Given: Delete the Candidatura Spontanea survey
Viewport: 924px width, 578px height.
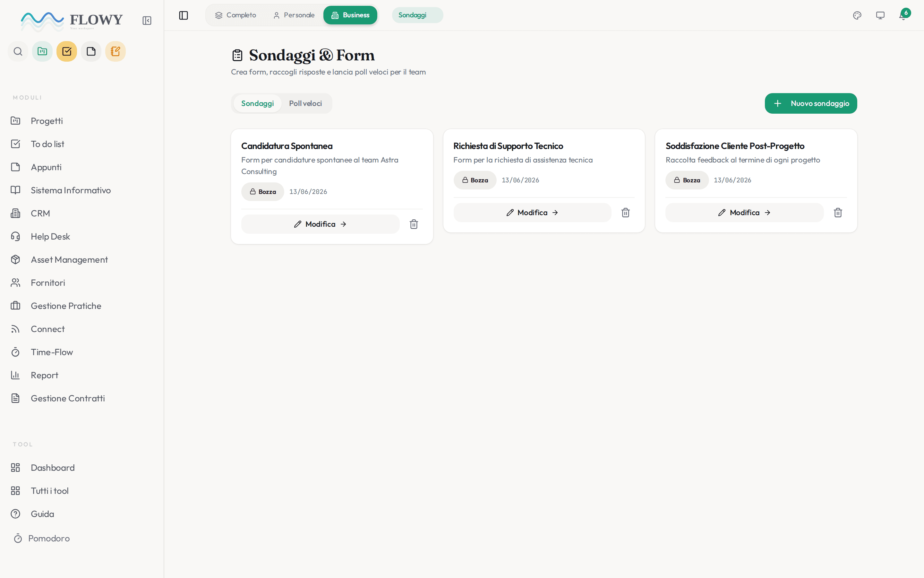Looking at the screenshot, I should point(414,224).
